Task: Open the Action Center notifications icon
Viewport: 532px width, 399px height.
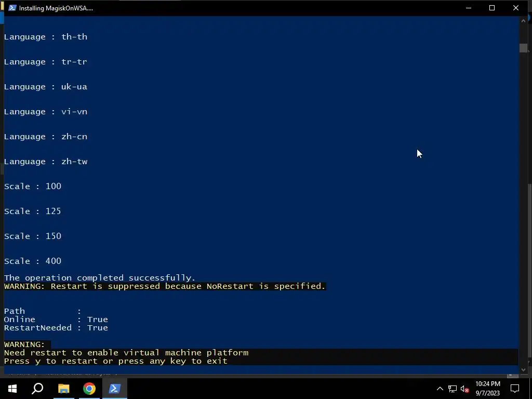Action: pyautogui.click(x=515, y=389)
